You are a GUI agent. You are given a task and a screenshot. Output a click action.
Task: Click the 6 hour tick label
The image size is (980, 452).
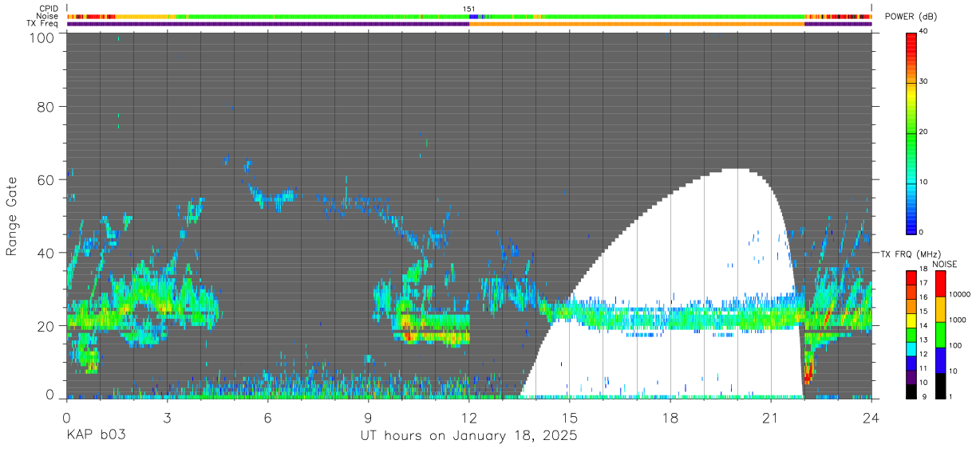point(267,419)
